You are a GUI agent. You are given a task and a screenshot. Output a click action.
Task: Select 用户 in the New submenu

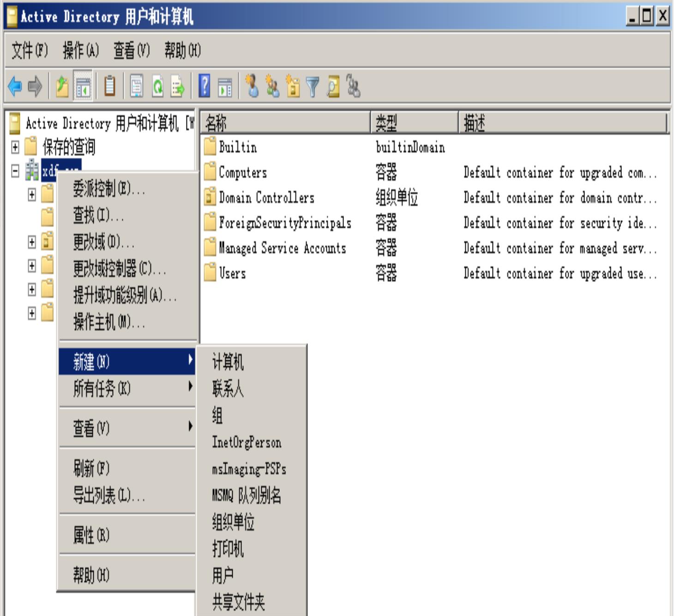coord(252,575)
